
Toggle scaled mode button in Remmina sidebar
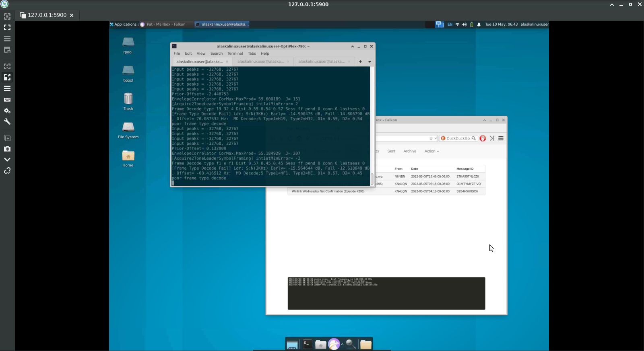click(7, 77)
